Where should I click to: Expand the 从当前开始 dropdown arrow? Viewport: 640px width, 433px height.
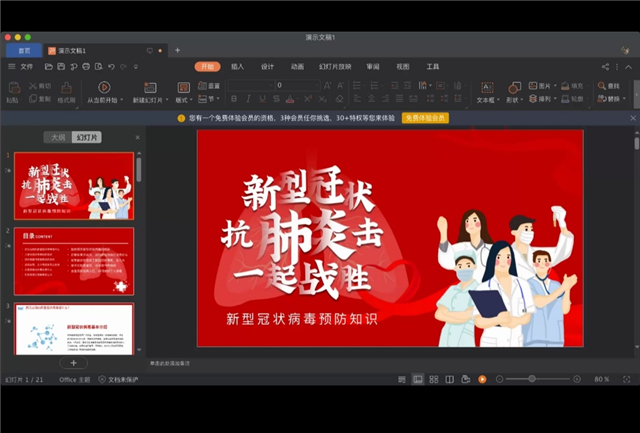[x=121, y=100]
